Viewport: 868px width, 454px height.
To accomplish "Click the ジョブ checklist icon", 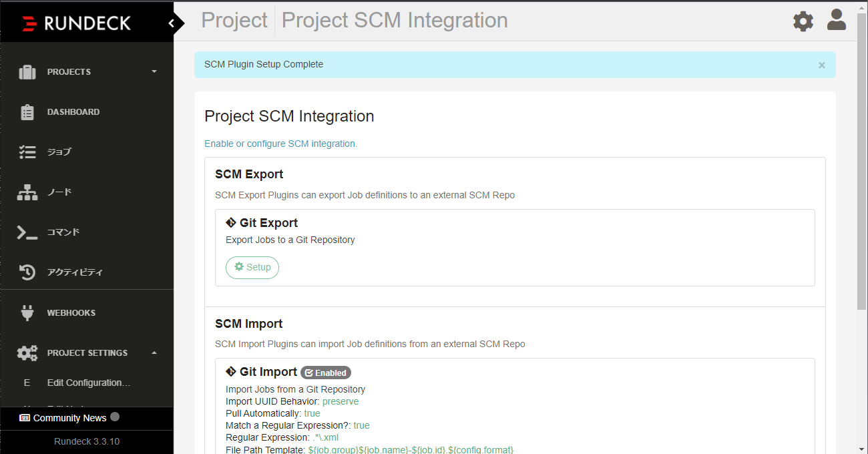I will click(27, 152).
